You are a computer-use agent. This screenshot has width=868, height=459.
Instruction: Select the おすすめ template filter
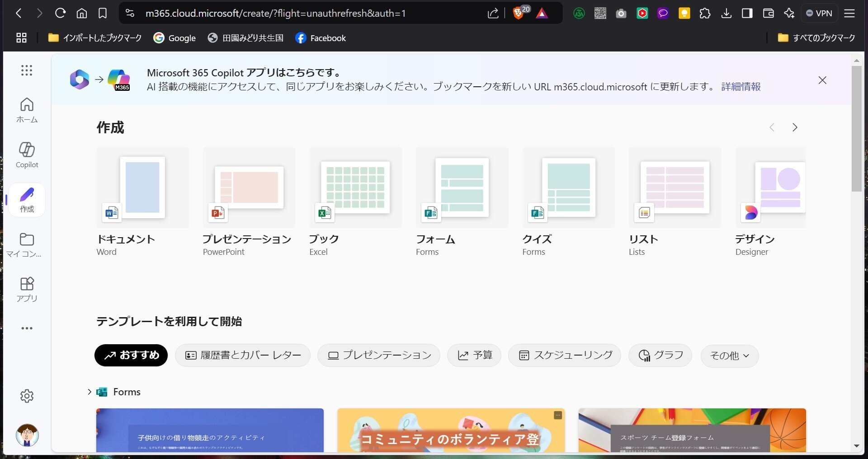point(131,356)
